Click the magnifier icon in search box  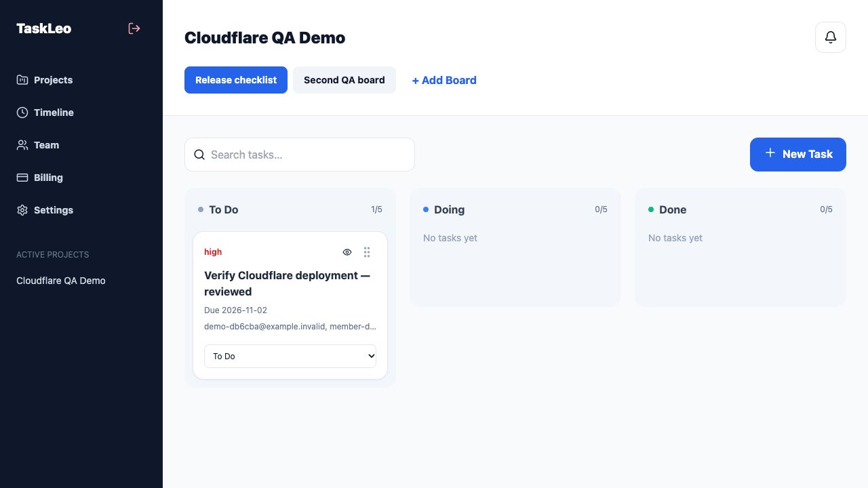pyautogui.click(x=199, y=155)
